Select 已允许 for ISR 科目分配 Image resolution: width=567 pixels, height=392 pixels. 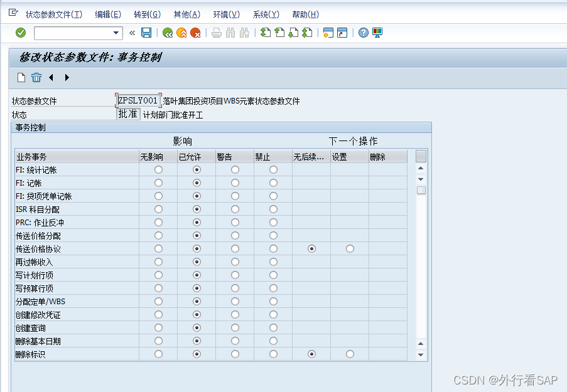point(197,209)
